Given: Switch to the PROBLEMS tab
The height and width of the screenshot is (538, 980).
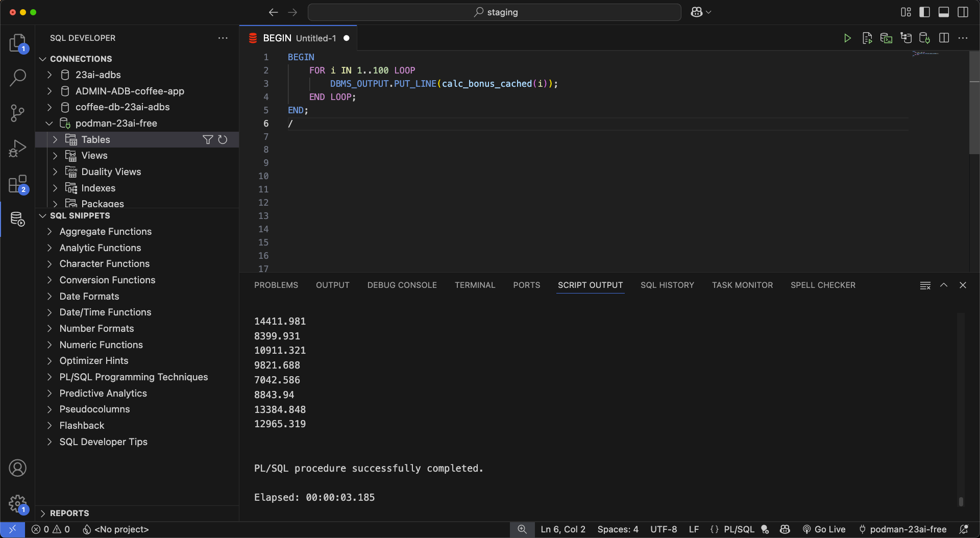Looking at the screenshot, I should [x=276, y=285].
